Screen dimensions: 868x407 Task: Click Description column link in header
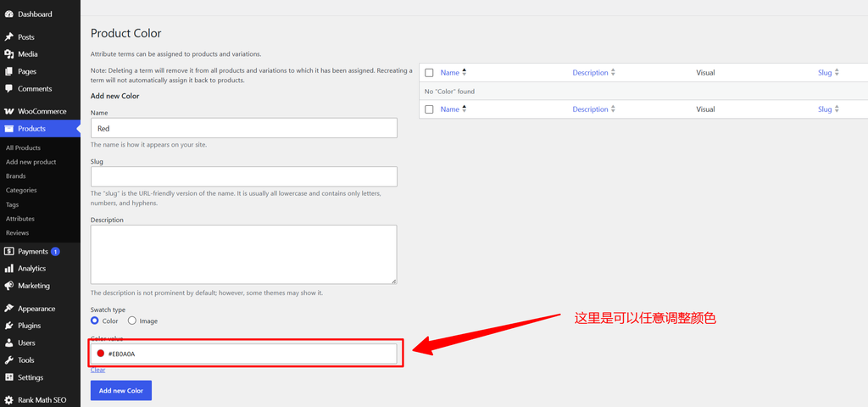590,73
